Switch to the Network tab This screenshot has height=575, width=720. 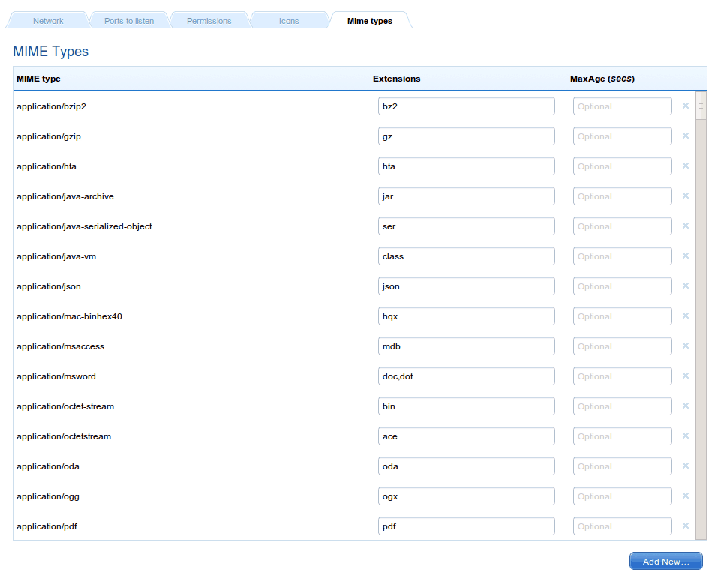point(48,20)
